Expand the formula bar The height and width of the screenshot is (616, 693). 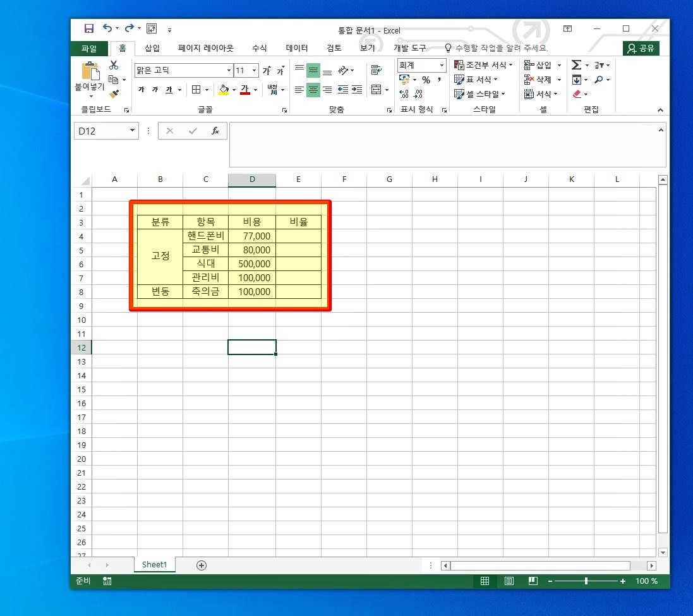coord(661,130)
